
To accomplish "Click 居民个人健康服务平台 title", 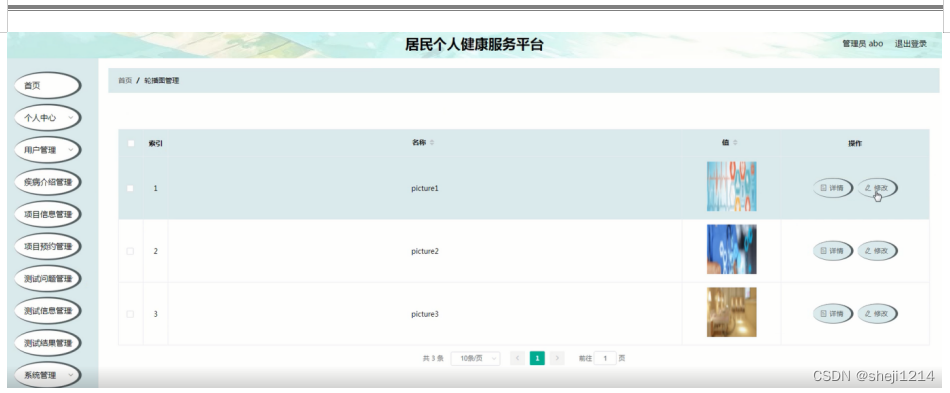I will tap(474, 44).
